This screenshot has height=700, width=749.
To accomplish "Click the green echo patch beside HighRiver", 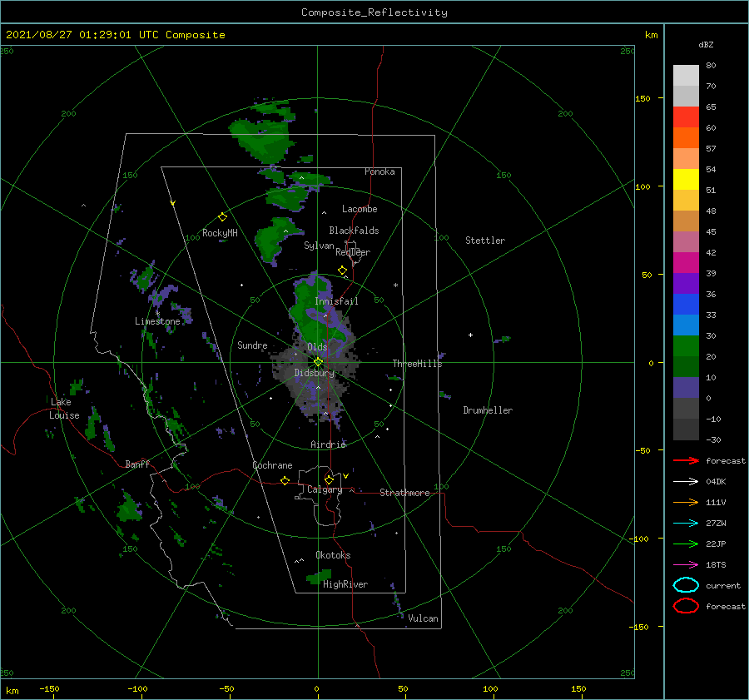I will [x=320, y=576].
